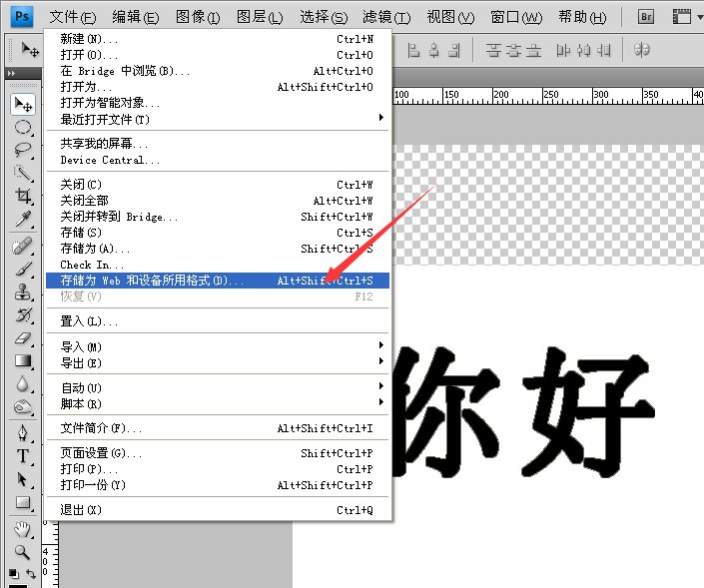Screen dimensions: 704x588
Task: Open the 帮助 menu
Action: tap(582, 17)
